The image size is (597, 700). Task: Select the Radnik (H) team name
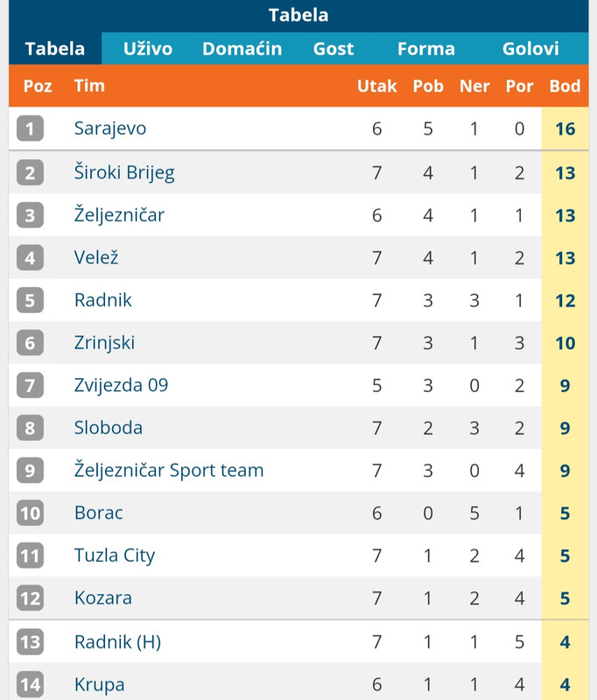coord(117,642)
